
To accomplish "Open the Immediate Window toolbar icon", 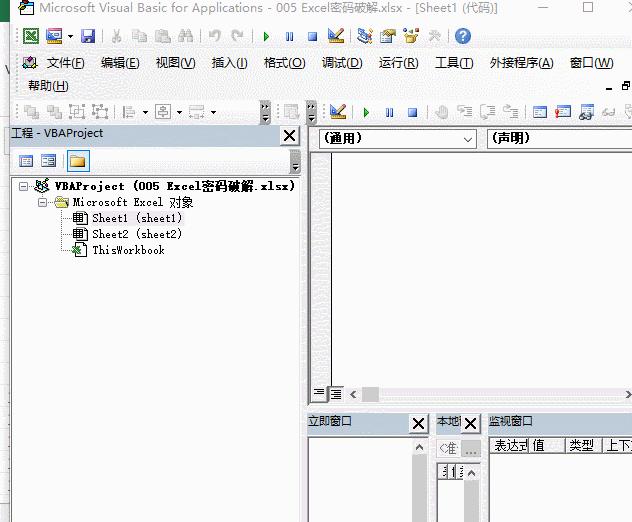I will pos(563,112).
